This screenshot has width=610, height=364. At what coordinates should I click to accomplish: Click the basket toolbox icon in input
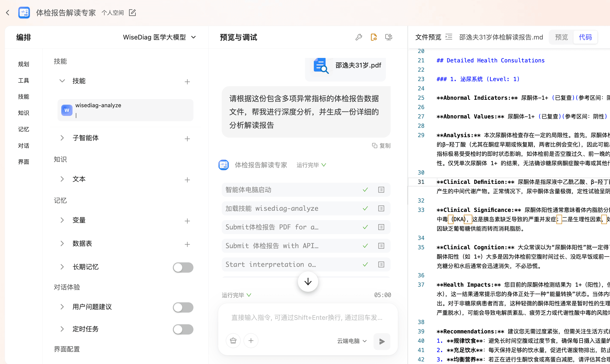233,341
